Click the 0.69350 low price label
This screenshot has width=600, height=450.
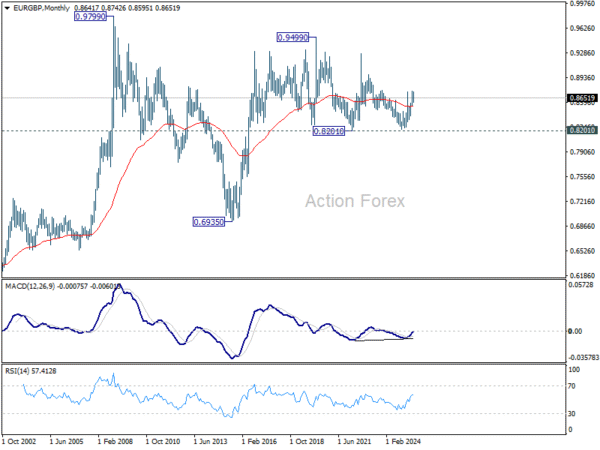coord(209,222)
